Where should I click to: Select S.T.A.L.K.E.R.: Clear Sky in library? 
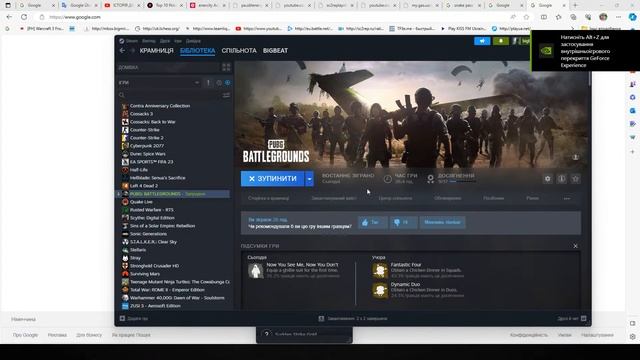click(153, 242)
